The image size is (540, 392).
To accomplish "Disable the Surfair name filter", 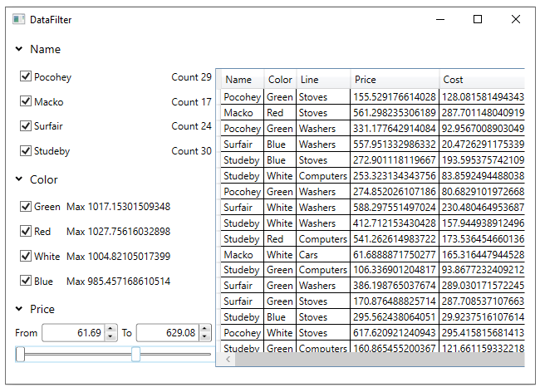I will [26, 126].
